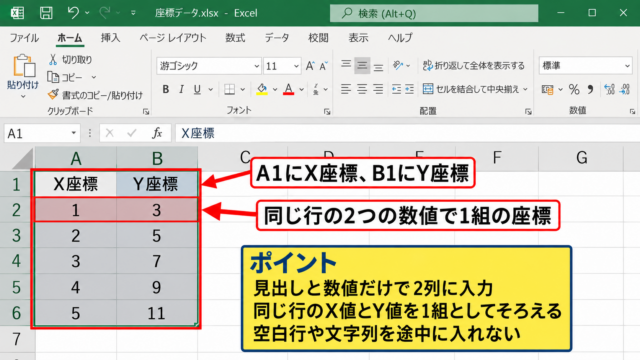This screenshot has width=640, height=360.
Task: Open the 表示 tab
Action: coord(358,38)
